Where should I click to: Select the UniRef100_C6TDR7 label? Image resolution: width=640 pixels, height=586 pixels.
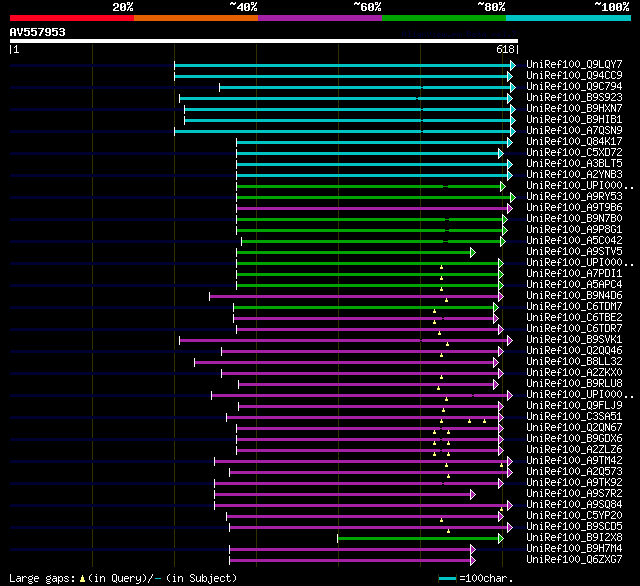(x=574, y=329)
